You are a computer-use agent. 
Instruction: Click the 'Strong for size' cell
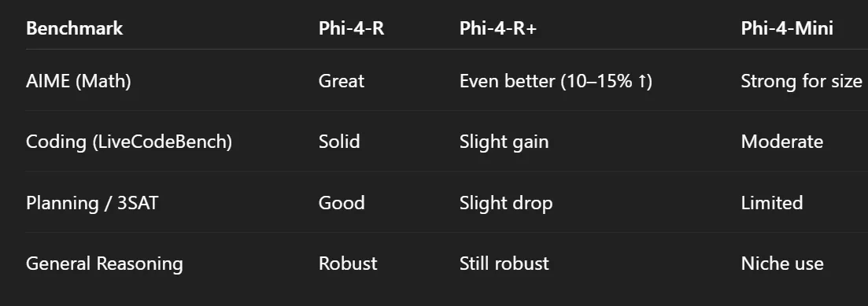click(801, 81)
